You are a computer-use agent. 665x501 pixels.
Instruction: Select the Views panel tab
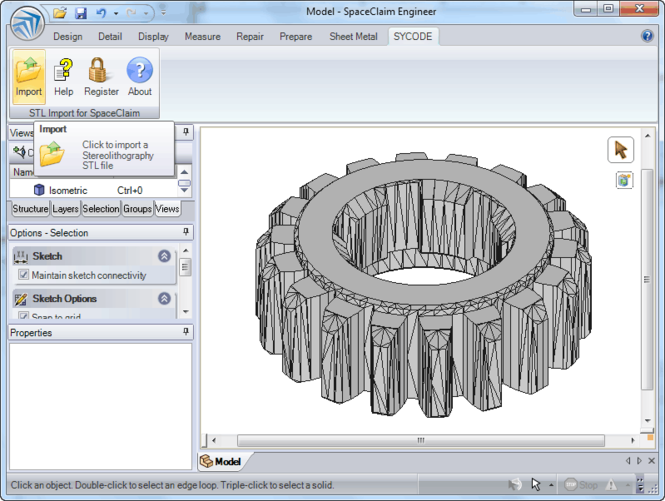167,209
